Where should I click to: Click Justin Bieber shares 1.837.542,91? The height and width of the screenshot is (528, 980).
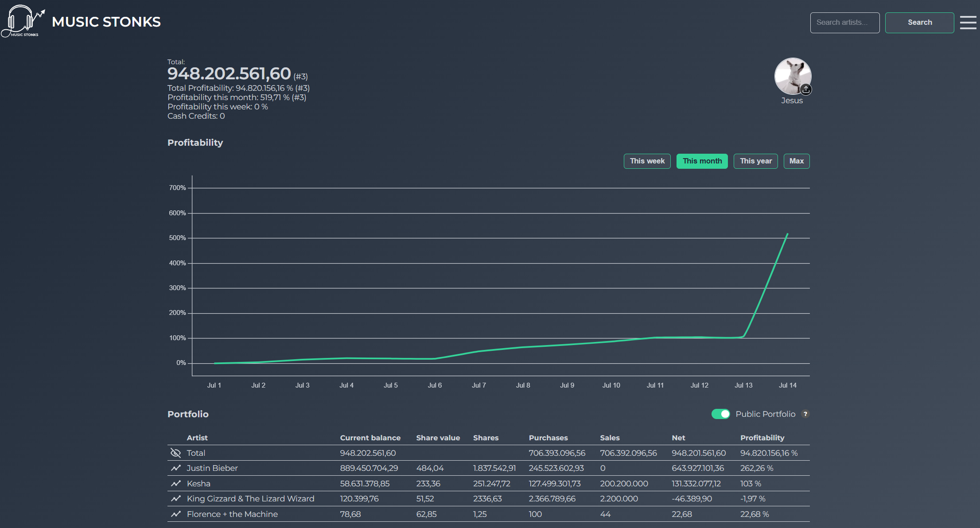(494, 468)
